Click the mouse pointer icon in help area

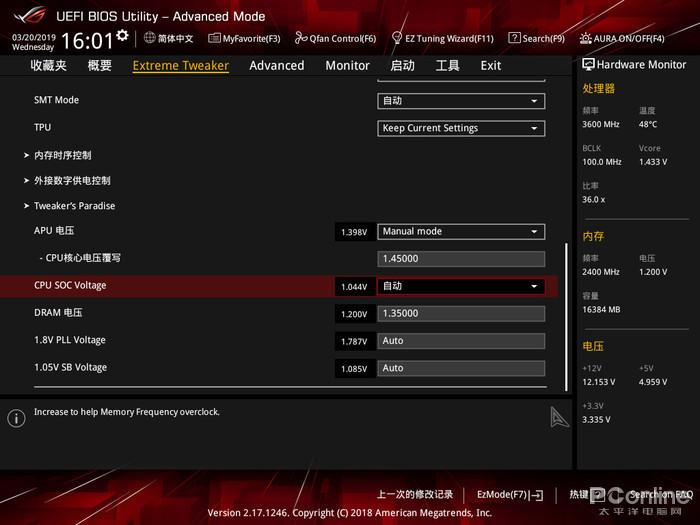point(559,417)
